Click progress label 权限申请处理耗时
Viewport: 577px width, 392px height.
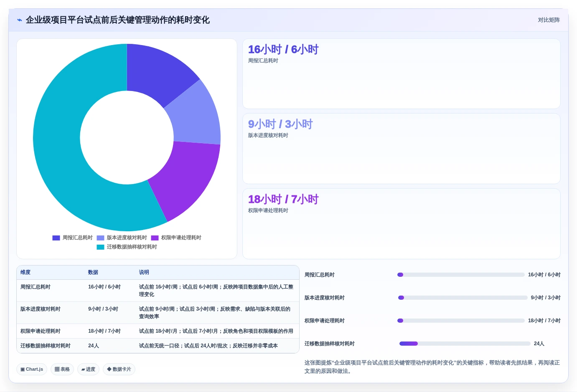(x=325, y=321)
